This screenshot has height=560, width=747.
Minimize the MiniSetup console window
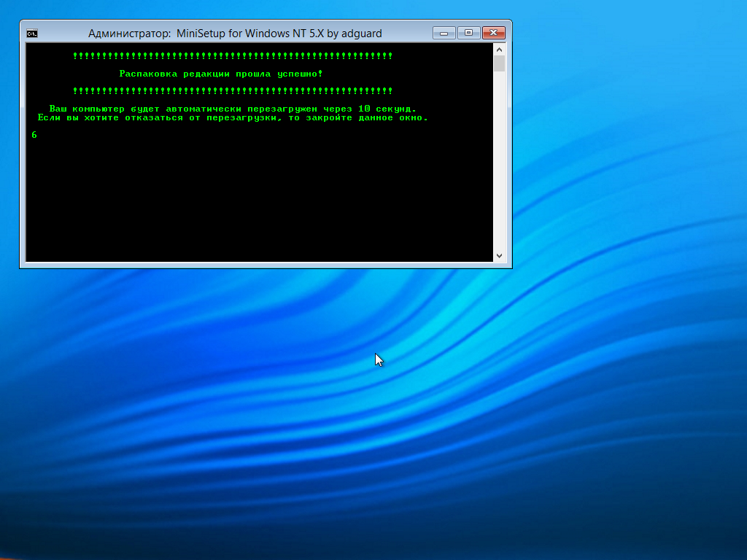(444, 33)
